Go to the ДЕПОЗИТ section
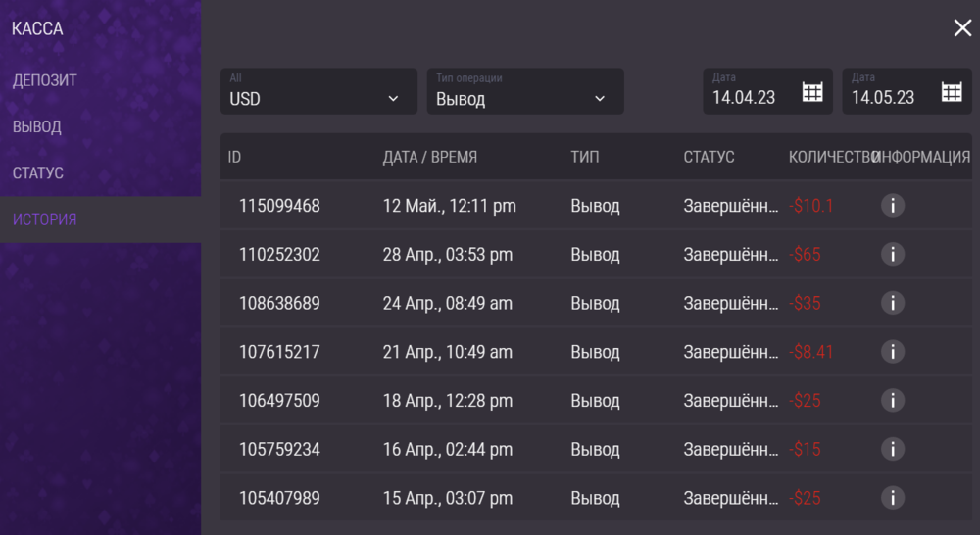980x535 pixels. (44, 80)
